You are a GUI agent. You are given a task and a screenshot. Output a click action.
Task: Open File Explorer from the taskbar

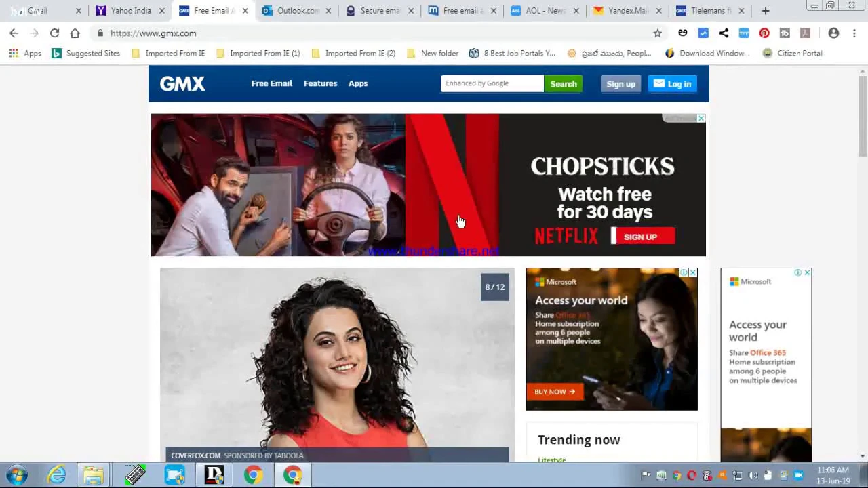(94, 475)
